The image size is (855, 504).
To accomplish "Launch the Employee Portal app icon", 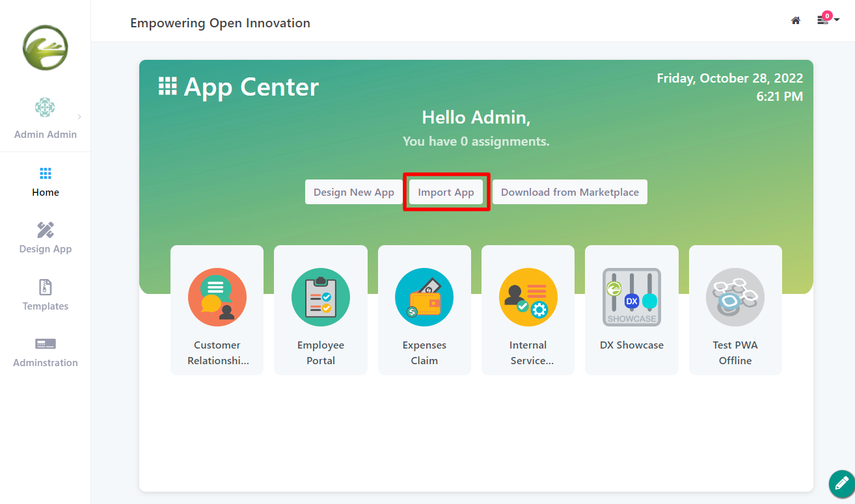I will [320, 297].
